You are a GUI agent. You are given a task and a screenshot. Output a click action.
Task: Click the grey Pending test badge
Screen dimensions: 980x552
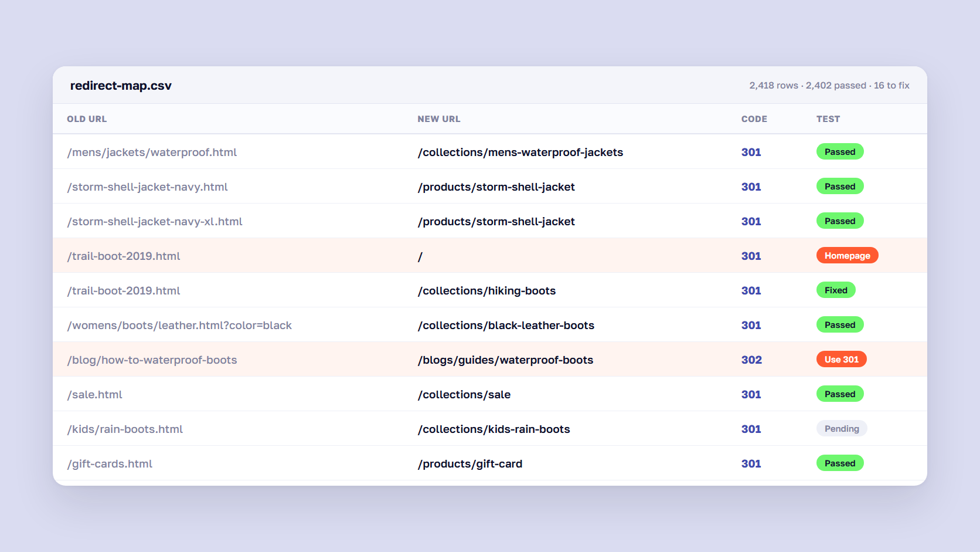point(842,429)
